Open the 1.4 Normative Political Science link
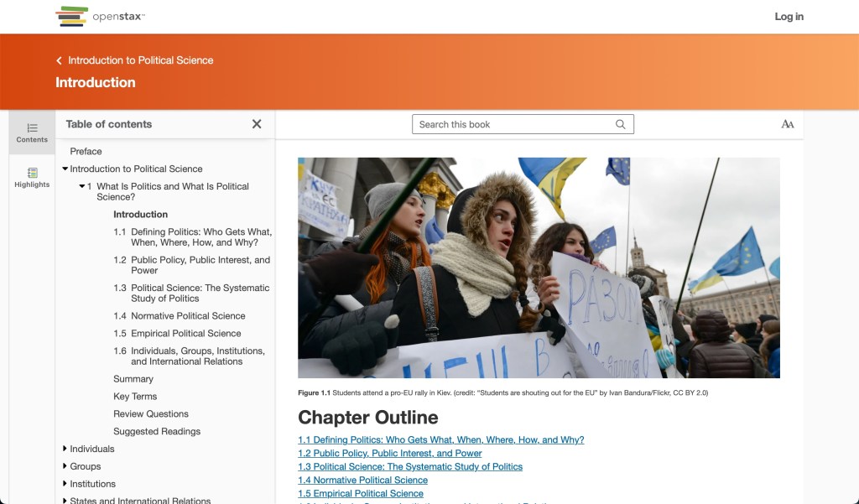The height and width of the screenshot is (504, 859). [362, 480]
